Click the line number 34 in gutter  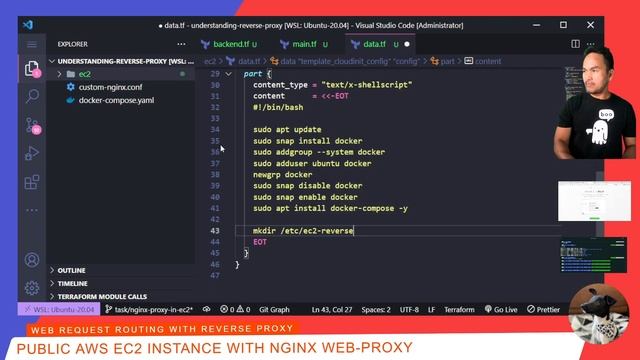[215, 129]
